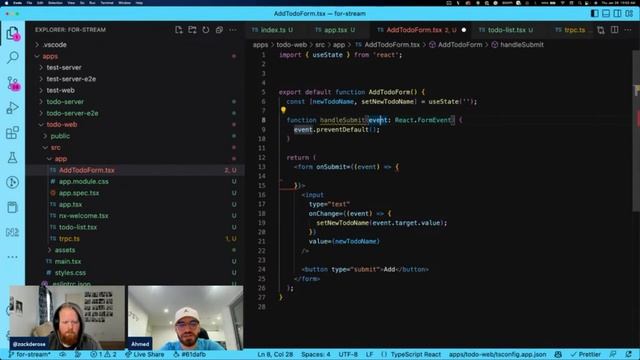
Task: Collapse all folders in Explorer
Action: coord(219,30)
